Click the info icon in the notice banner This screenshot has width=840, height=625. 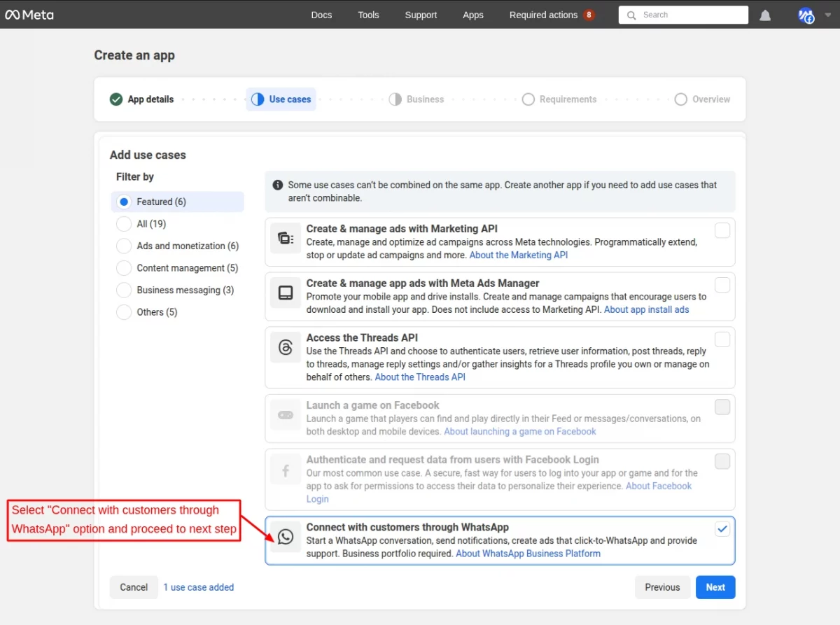tap(278, 185)
